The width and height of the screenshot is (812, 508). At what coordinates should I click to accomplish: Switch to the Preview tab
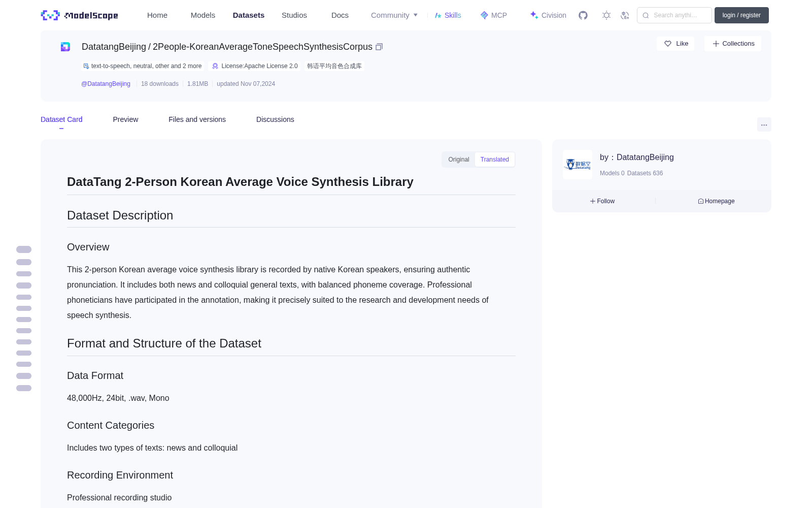125,119
